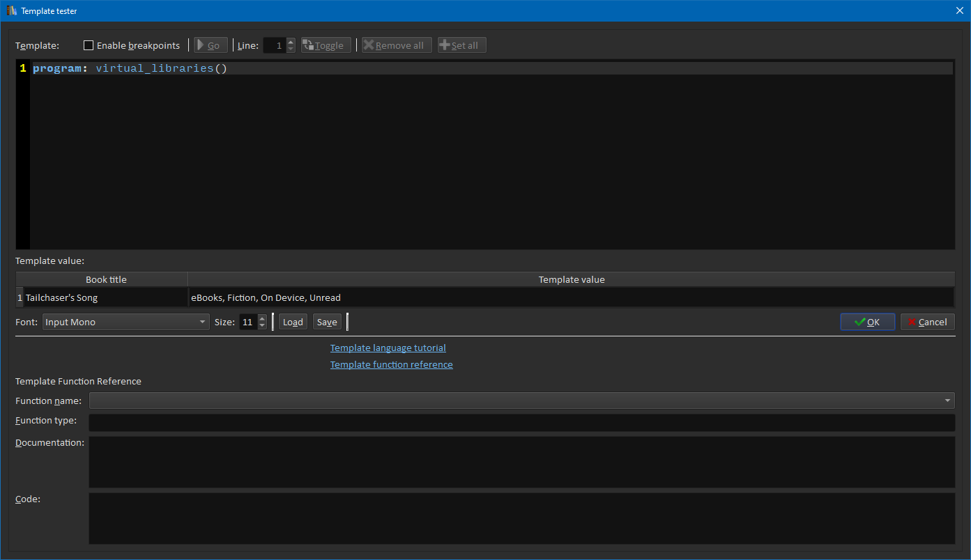Enable the breakpoints checkbox
Image resolution: width=971 pixels, height=560 pixels.
89,45
